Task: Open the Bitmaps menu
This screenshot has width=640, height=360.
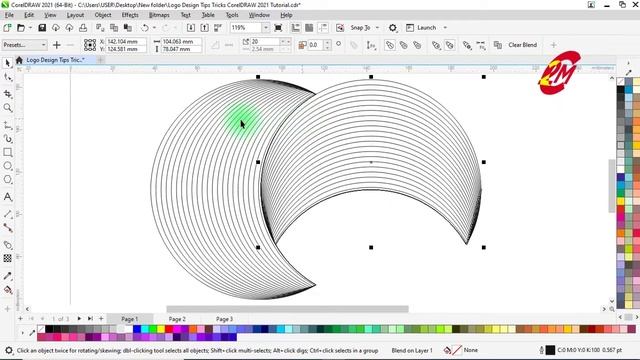Action: 159,15
